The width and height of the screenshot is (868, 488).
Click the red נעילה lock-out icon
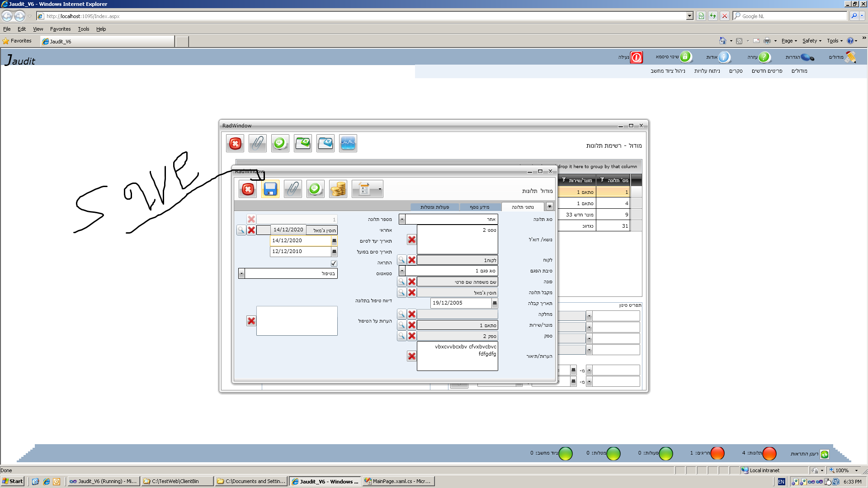637,57
